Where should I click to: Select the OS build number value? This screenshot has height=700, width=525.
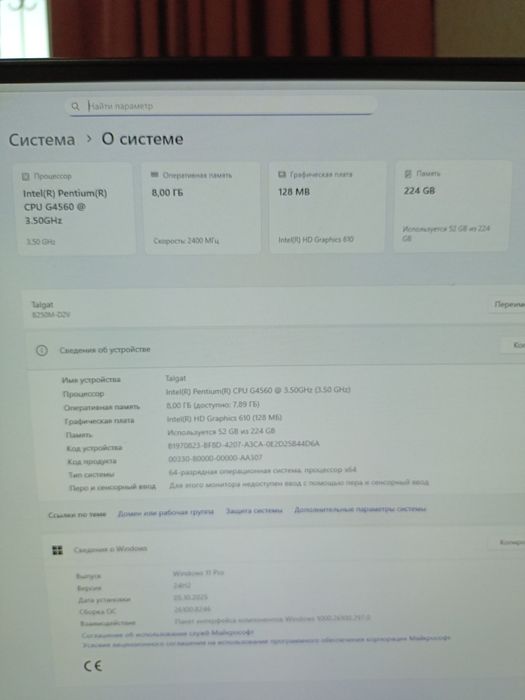point(192,609)
